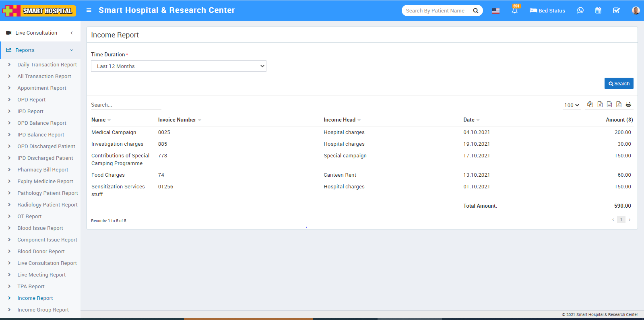Open the 100 records-per-page dropdown
The image size is (644, 320).
pos(572,105)
